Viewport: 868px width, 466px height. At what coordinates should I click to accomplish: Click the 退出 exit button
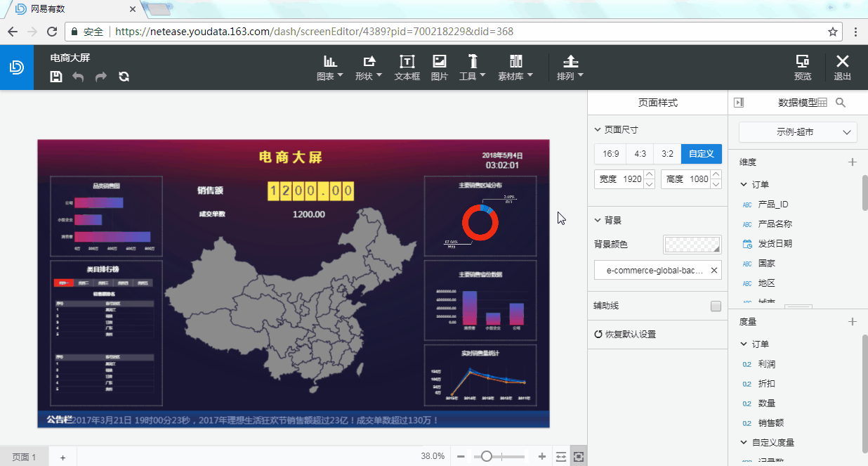(843, 67)
